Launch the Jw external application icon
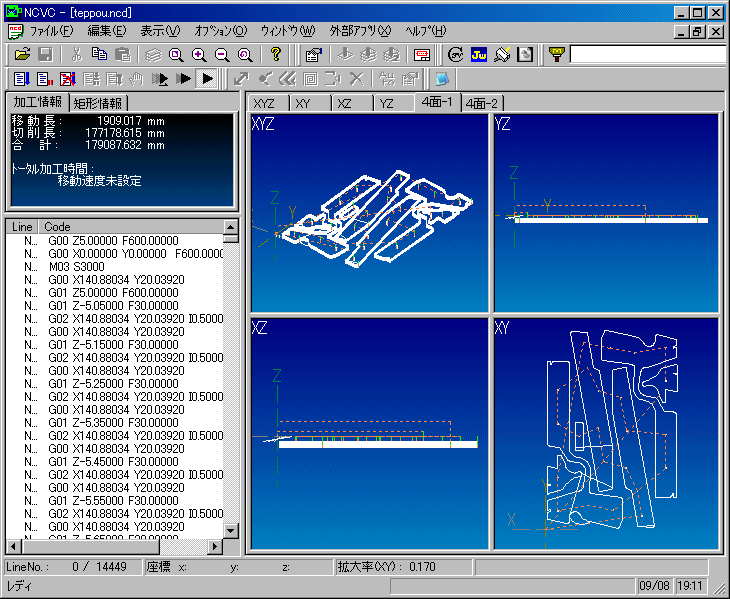Image resolution: width=730 pixels, height=599 pixels. [x=479, y=55]
